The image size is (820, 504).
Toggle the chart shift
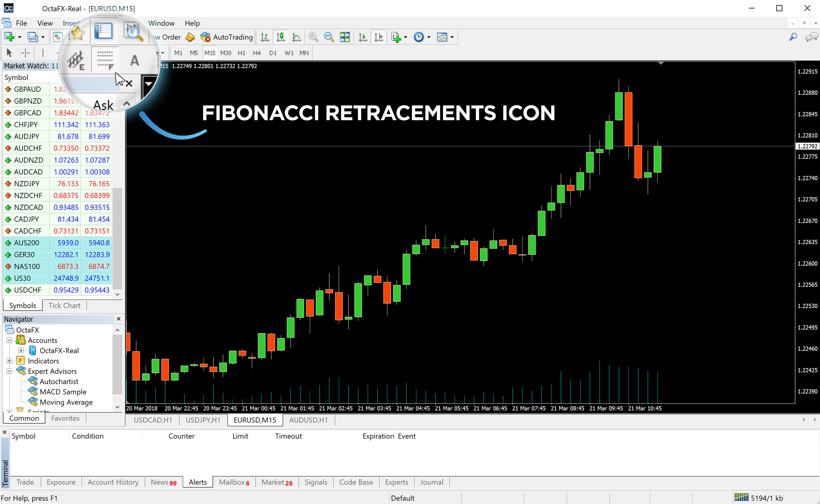pos(378,37)
